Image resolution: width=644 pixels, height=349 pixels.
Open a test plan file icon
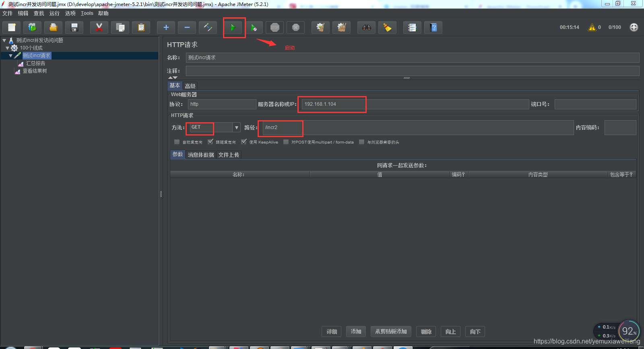(x=53, y=27)
